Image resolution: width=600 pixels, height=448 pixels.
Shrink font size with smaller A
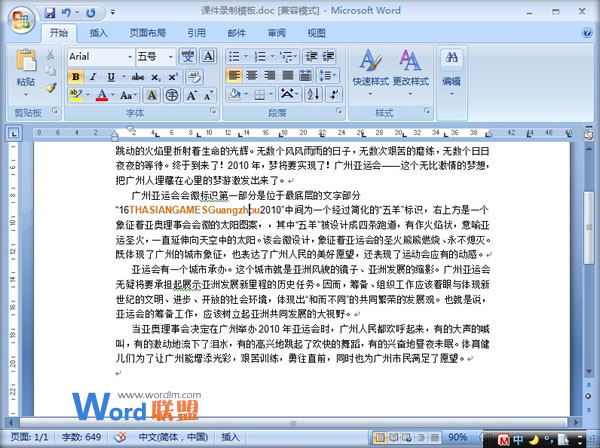point(208,95)
